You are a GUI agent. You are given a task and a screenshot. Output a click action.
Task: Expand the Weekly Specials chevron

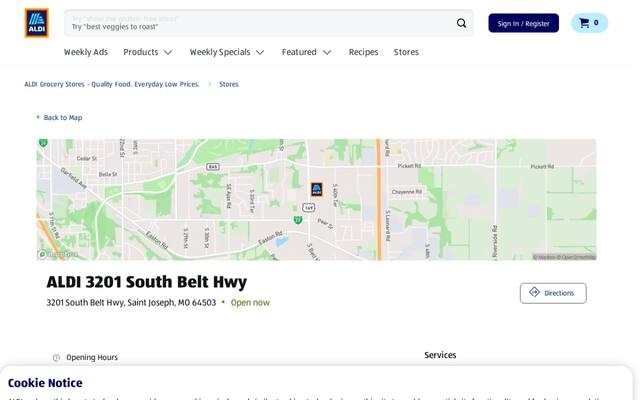pos(260,52)
